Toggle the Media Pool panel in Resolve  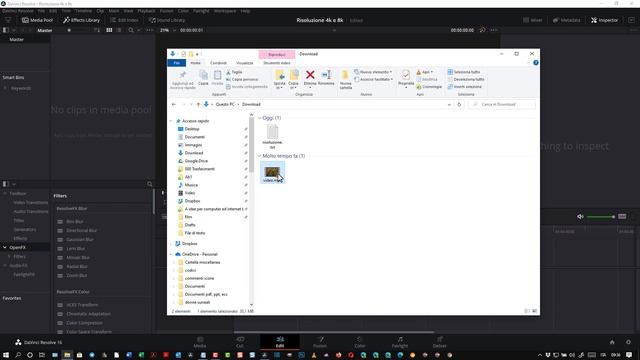coord(37,20)
